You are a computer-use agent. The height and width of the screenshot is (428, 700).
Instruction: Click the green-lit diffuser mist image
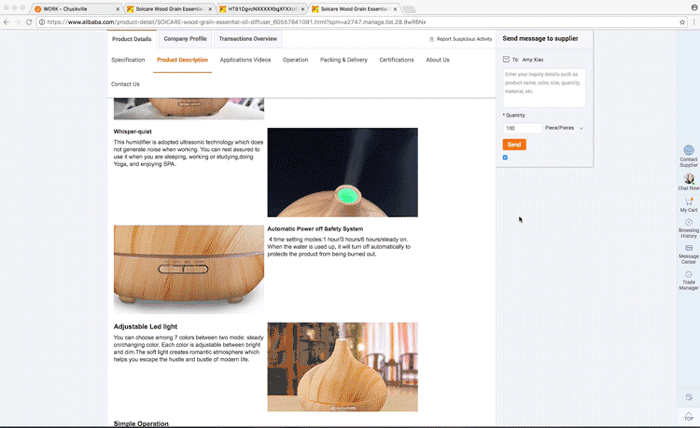pyautogui.click(x=342, y=172)
